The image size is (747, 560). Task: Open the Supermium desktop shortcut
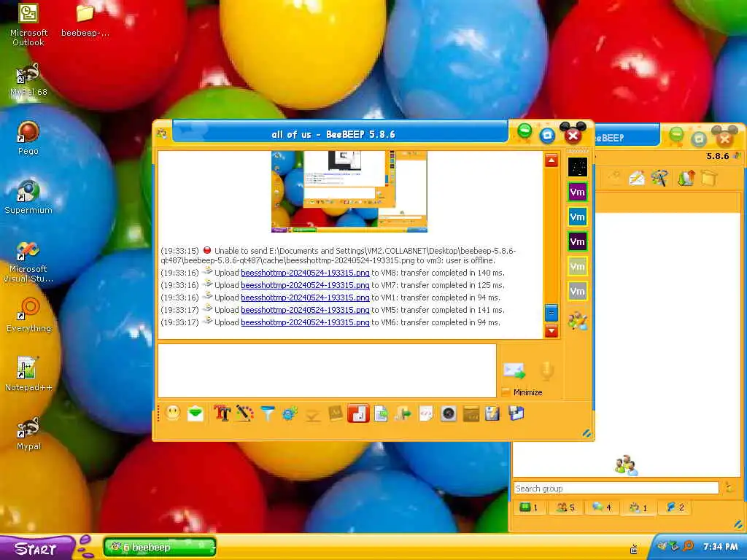[28, 197]
